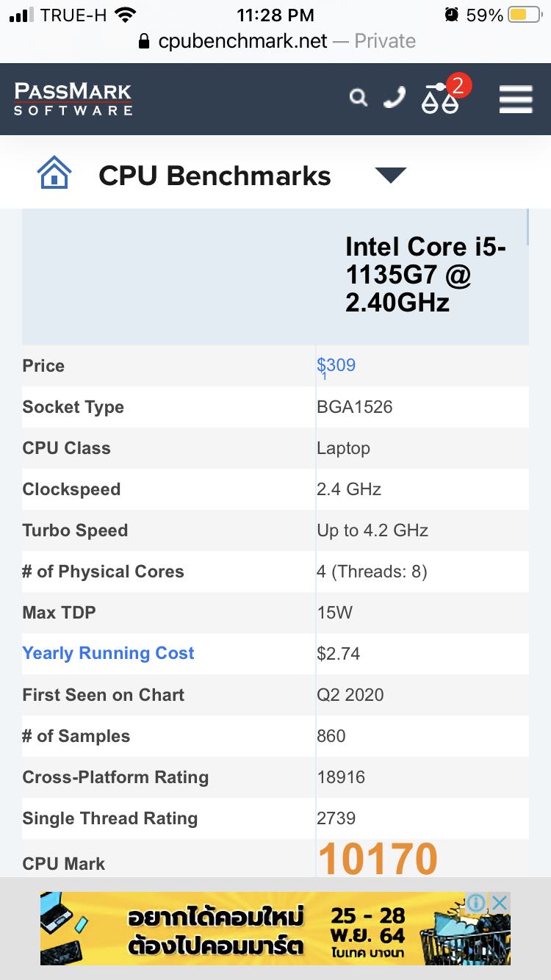The image size is (551, 980).
Task: Click the PassMark Software logo
Action: click(x=73, y=98)
